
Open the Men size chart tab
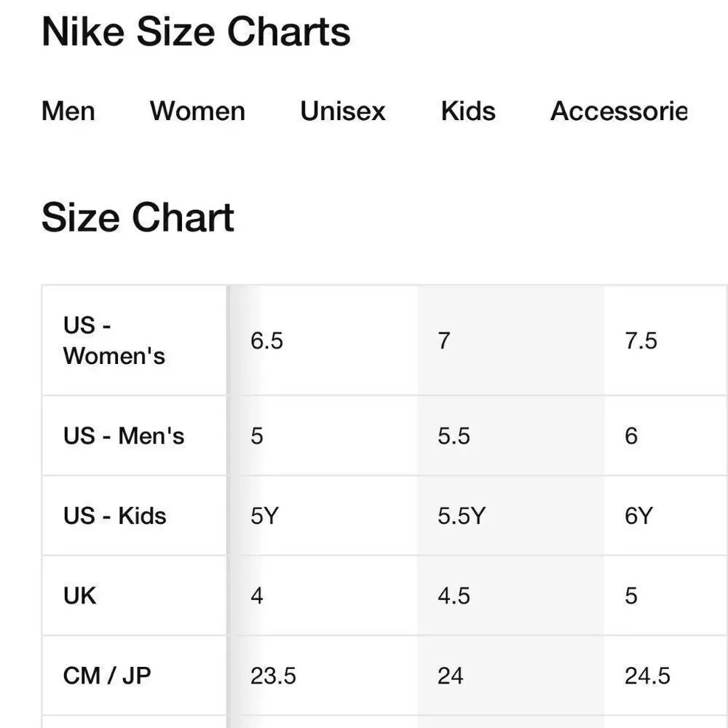click(x=68, y=111)
